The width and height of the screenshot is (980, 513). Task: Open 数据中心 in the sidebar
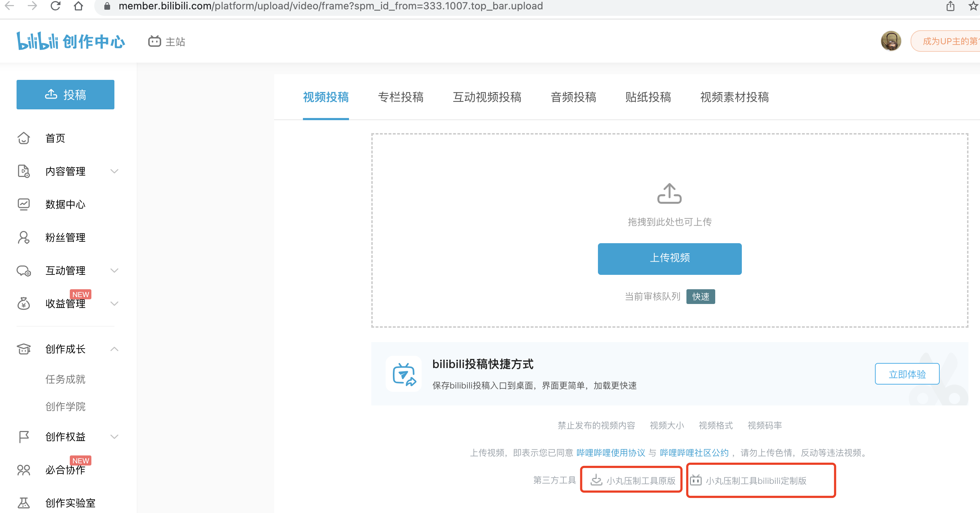[65, 204]
